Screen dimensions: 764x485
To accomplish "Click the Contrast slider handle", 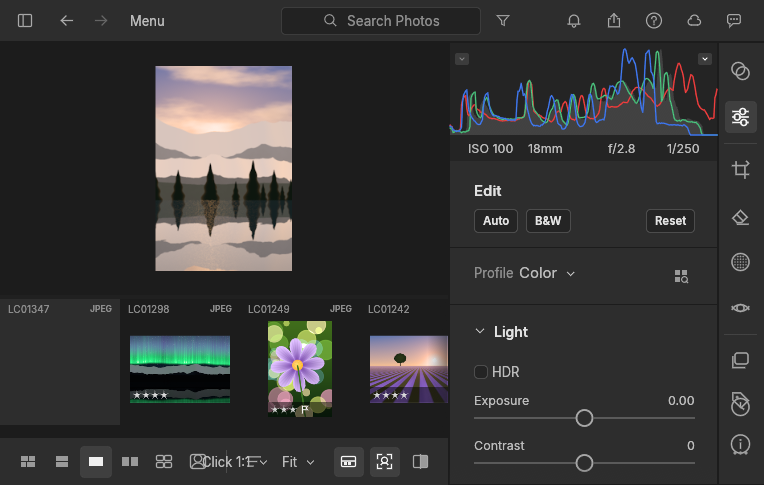I will (x=584, y=463).
